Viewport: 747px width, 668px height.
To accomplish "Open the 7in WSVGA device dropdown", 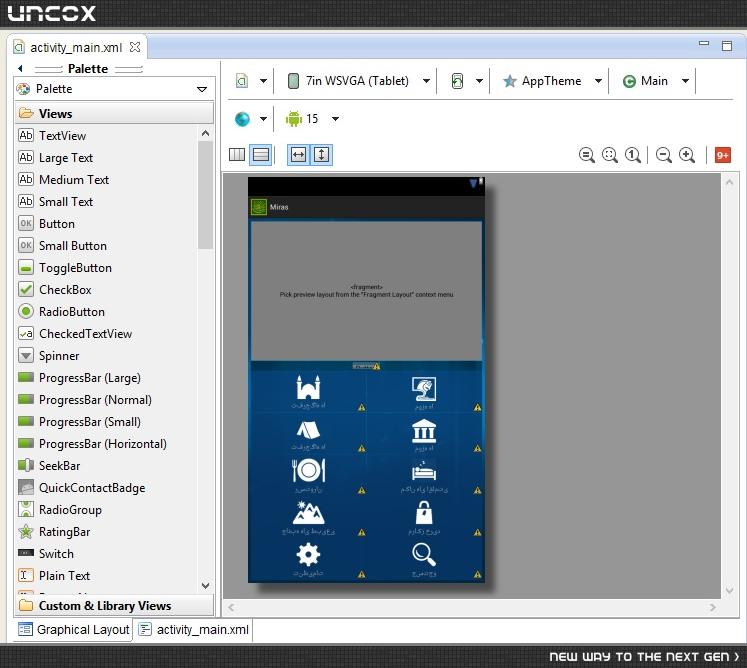I will point(426,81).
